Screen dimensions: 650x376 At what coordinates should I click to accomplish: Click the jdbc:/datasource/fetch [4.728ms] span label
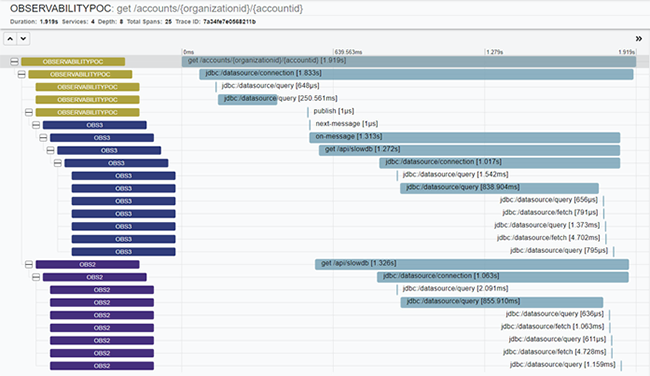coord(555,352)
